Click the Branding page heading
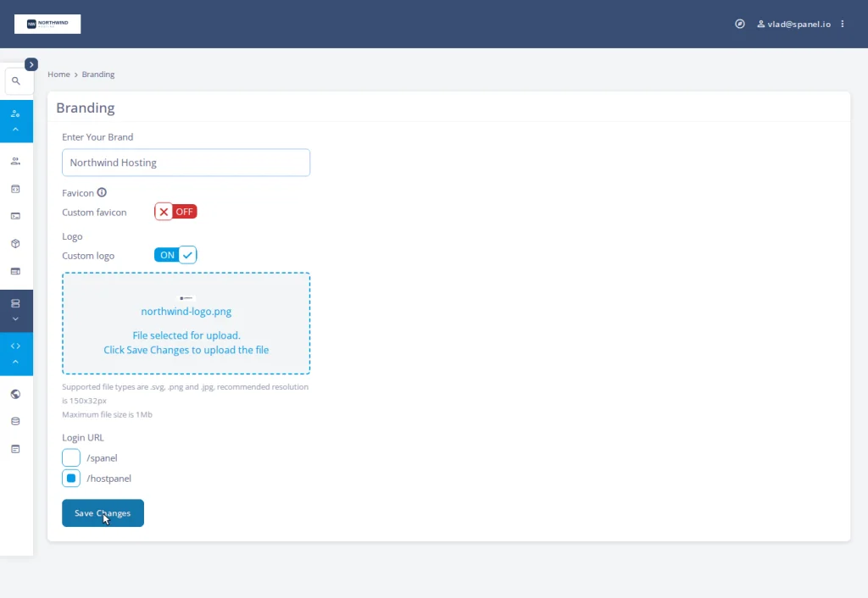 coord(86,108)
